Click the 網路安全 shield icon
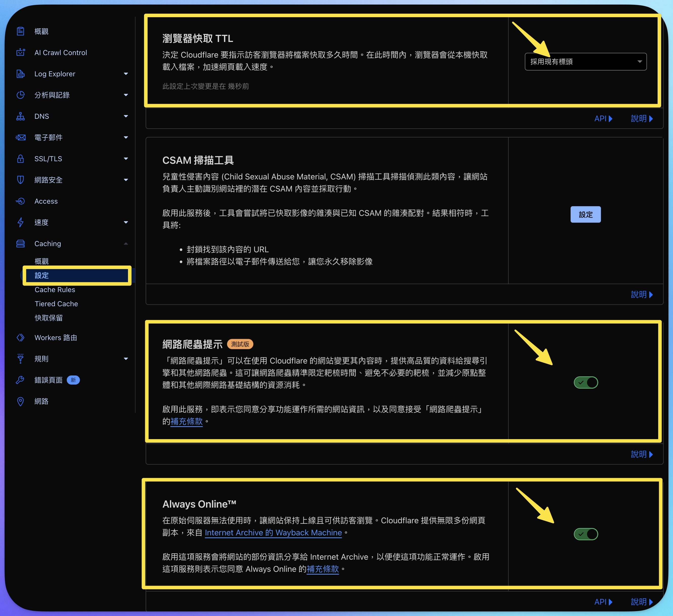The image size is (673, 616). pos(20,180)
